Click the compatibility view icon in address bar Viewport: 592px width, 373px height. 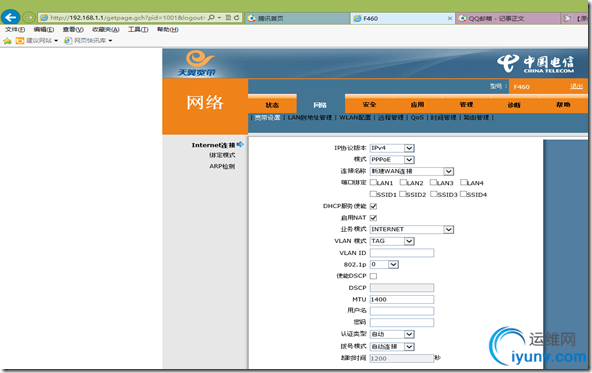[228, 17]
